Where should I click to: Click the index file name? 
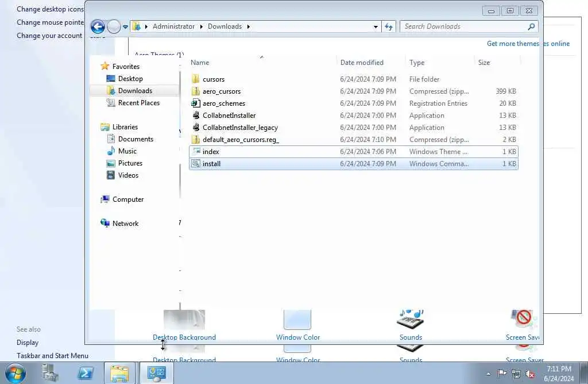[x=211, y=152]
